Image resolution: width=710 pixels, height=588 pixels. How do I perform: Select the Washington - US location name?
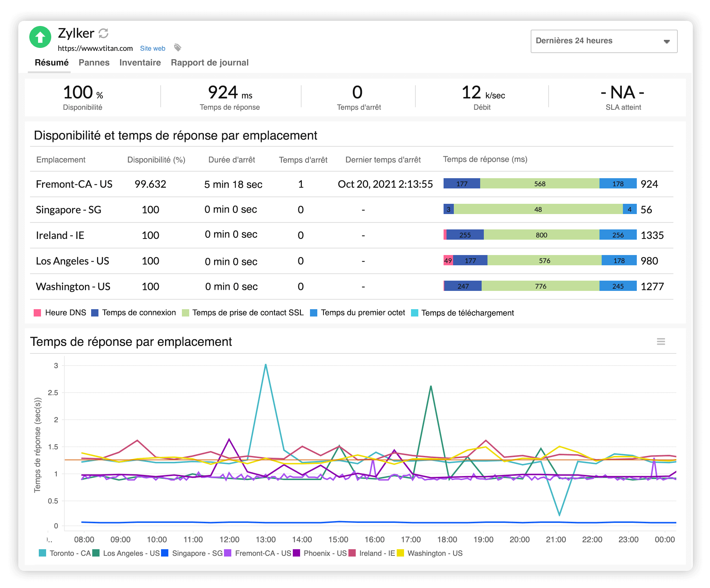pyautogui.click(x=73, y=286)
